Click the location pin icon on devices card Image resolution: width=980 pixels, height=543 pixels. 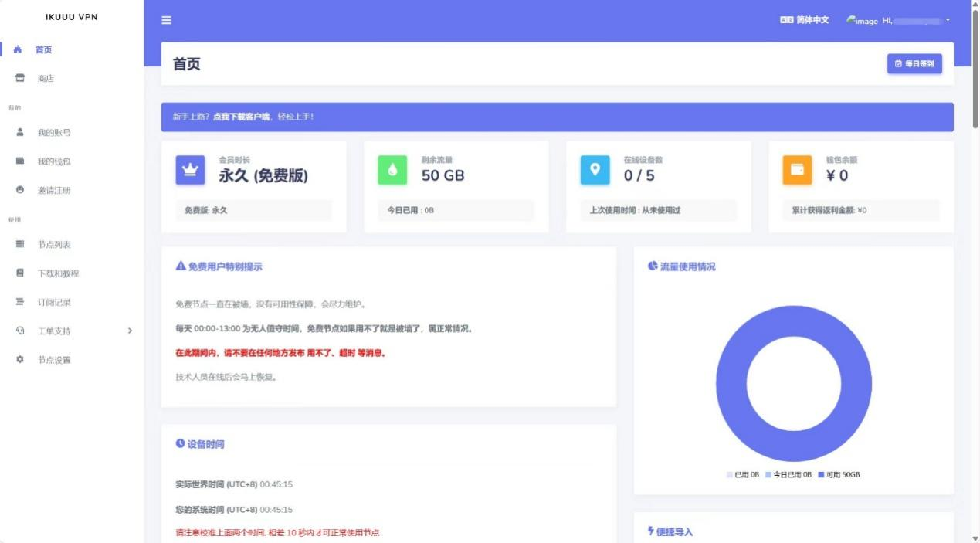click(x=594, y=168)
